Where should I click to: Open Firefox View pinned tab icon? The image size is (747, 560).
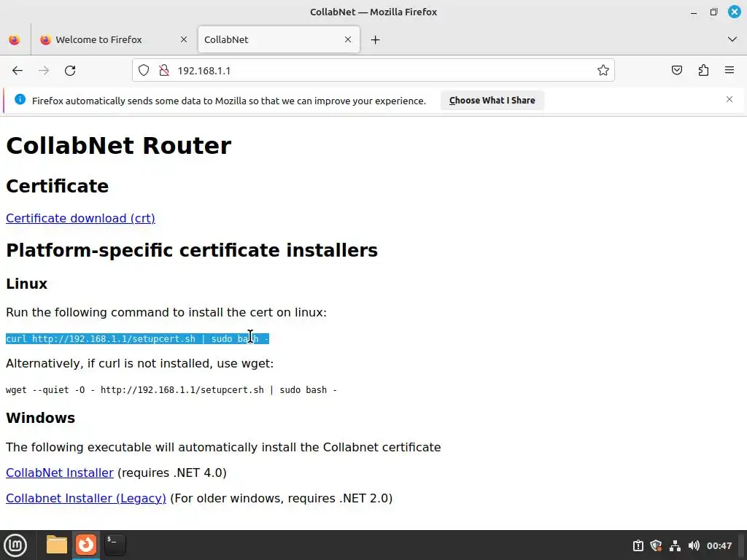click(x=15, y=39)
